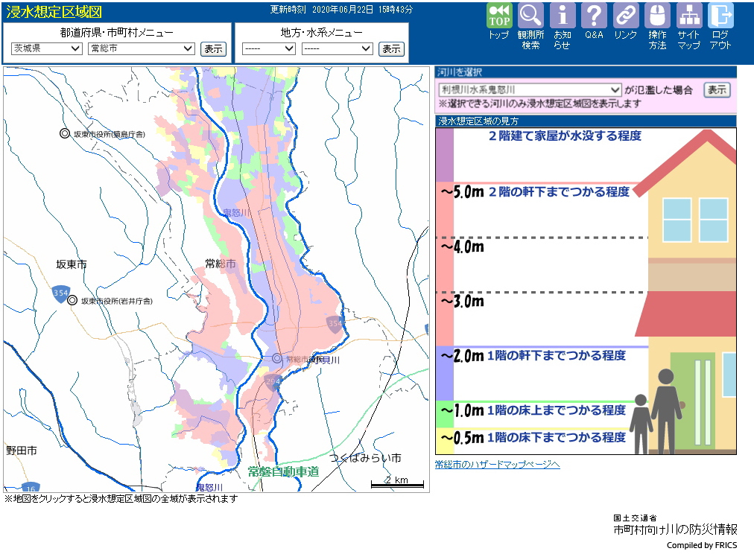Click the 坂東市 label on the map
Image resolution: width=754 pixels, height=560 pixels.
coord(72,264)
